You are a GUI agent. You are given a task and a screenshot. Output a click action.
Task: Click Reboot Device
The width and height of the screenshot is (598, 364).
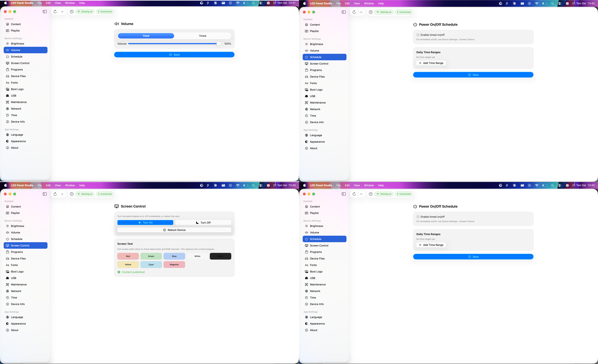[x=174, y=230]
